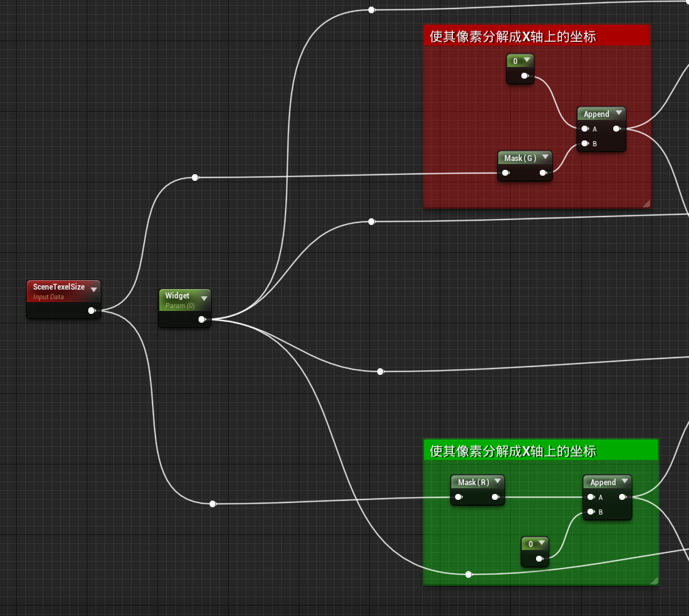The height and width of the screenshot is (616, 689).
Task: Open the dropdown on green constant 0 node
Action: pyautogui.click(x=542, y=543)
